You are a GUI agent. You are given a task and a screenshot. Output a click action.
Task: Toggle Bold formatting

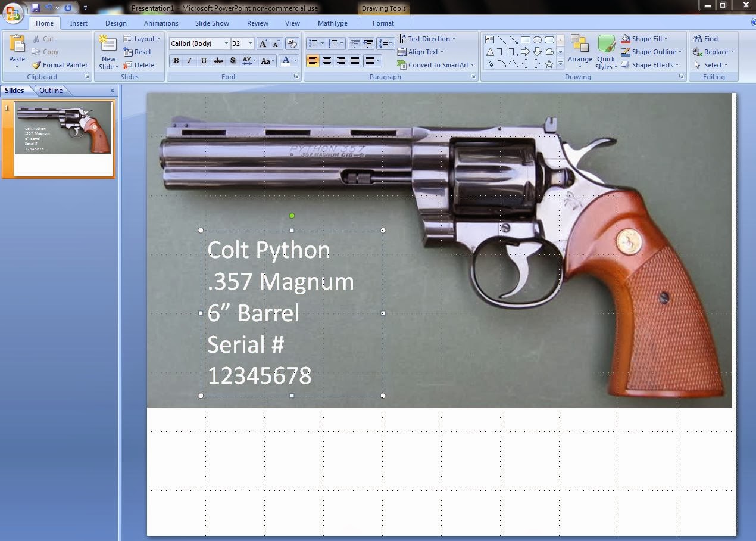tap(176, 61)
